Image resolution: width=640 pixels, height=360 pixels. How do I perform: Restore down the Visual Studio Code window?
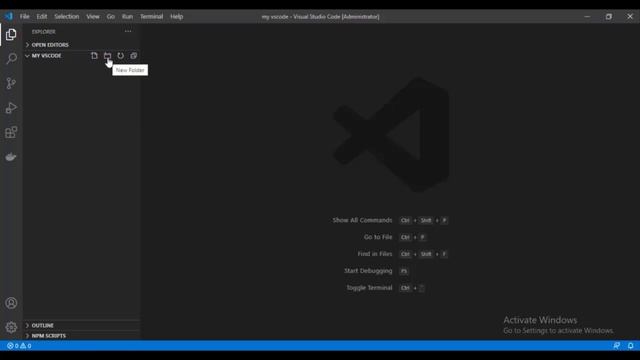click(609, 16)
